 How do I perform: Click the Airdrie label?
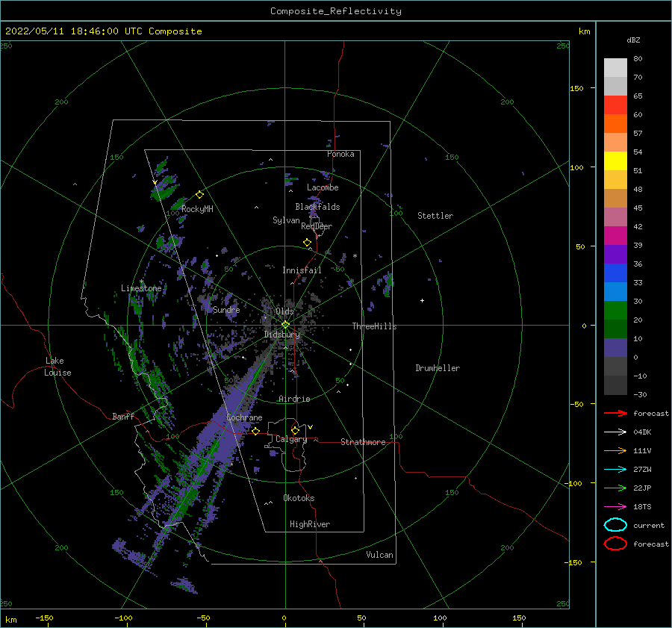294,399
